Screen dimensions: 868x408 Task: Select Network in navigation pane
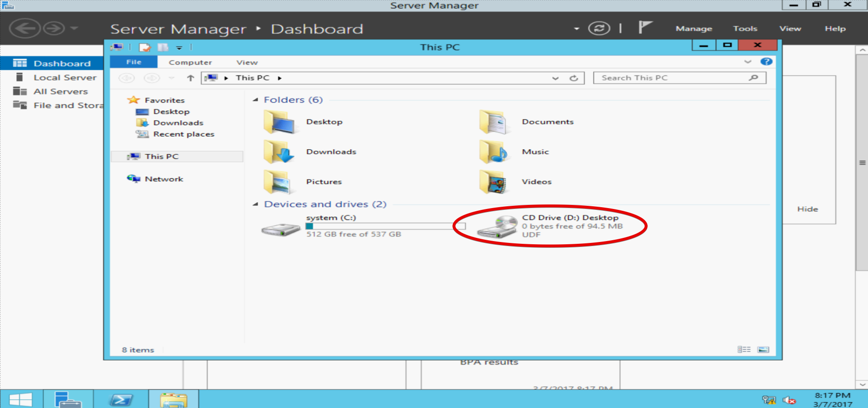point(155,179)
